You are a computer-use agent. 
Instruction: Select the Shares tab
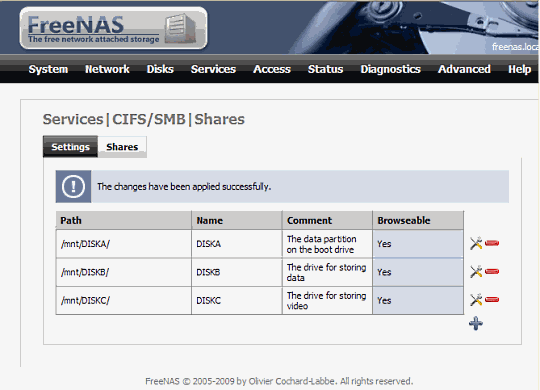pos(122,147)
